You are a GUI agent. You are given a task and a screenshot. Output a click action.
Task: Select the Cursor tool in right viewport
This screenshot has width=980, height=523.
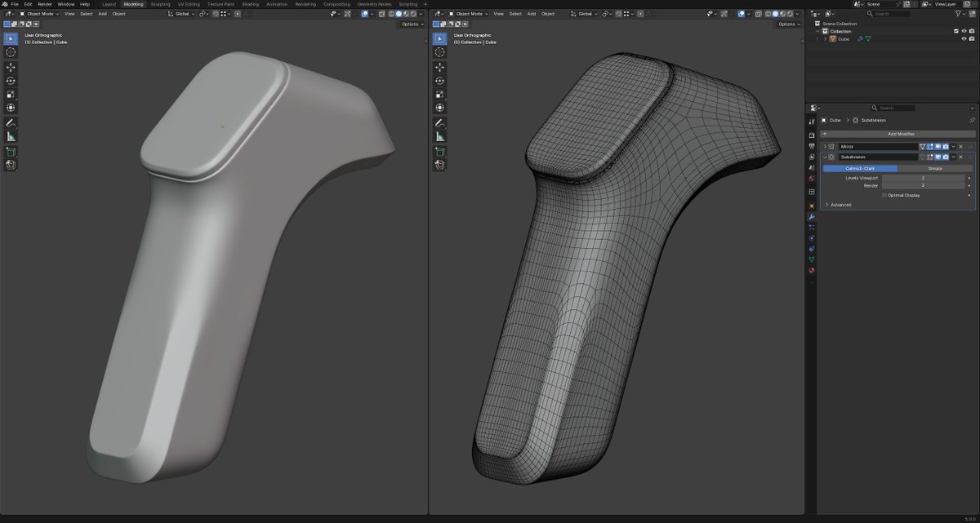[440, 52]
